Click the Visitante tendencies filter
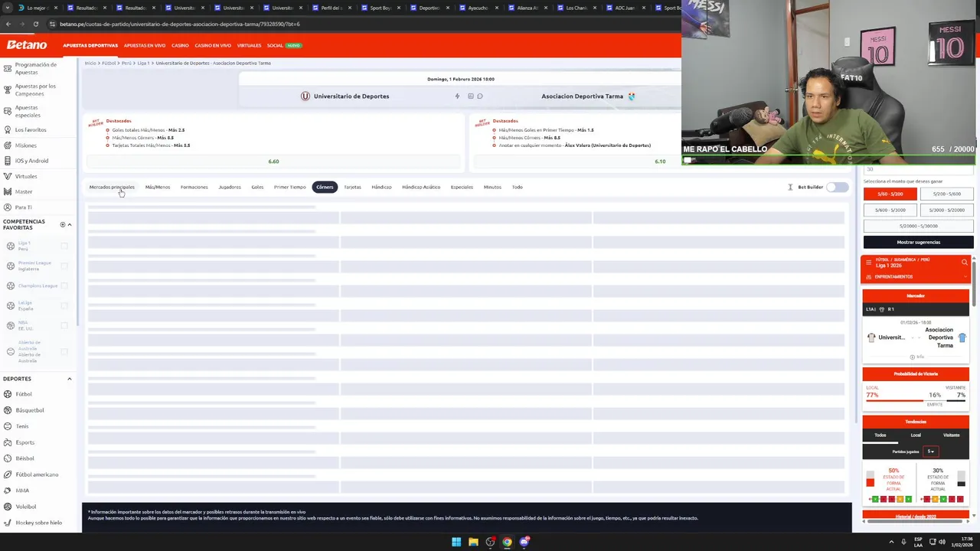Viewport: 980px width, 551px height. pyautogui.click(x=951, y=435)
